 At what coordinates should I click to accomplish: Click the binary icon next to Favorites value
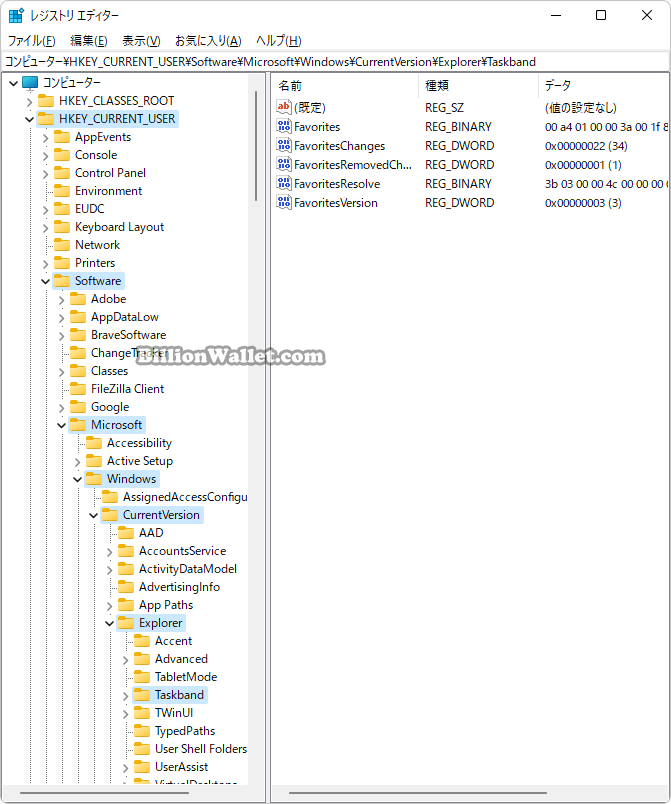[x=283, y=126]
